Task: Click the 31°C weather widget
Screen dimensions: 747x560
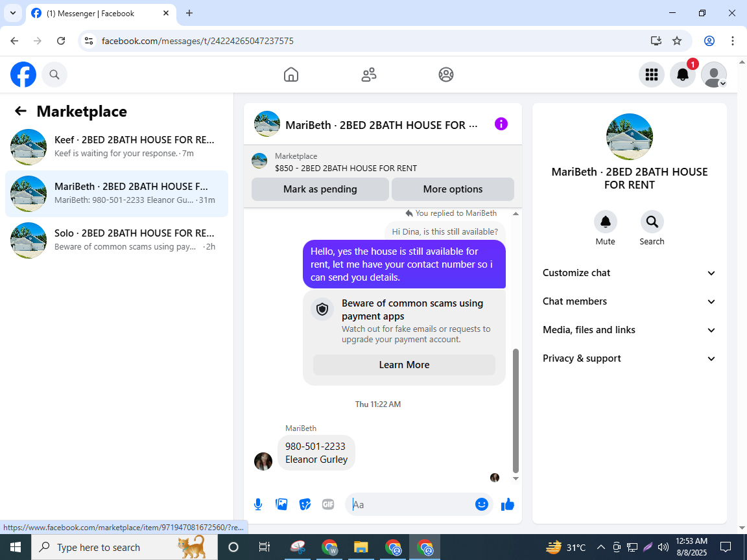Action: (566, 547)
